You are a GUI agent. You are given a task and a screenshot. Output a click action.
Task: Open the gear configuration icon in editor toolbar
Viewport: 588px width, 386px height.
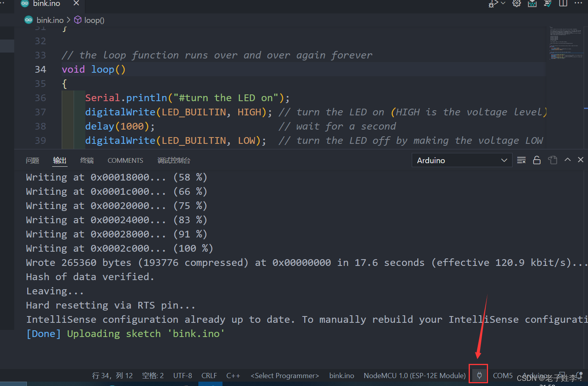click(x=516, y=4)
